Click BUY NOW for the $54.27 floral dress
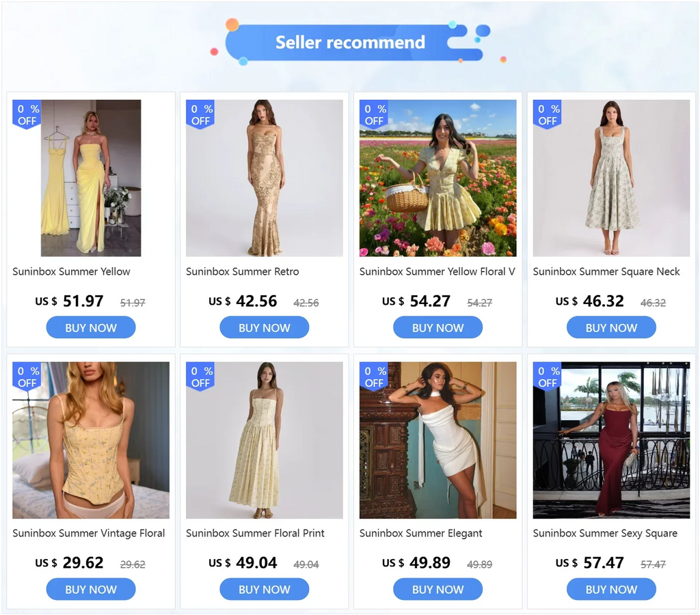 click(x=438, y=327)
